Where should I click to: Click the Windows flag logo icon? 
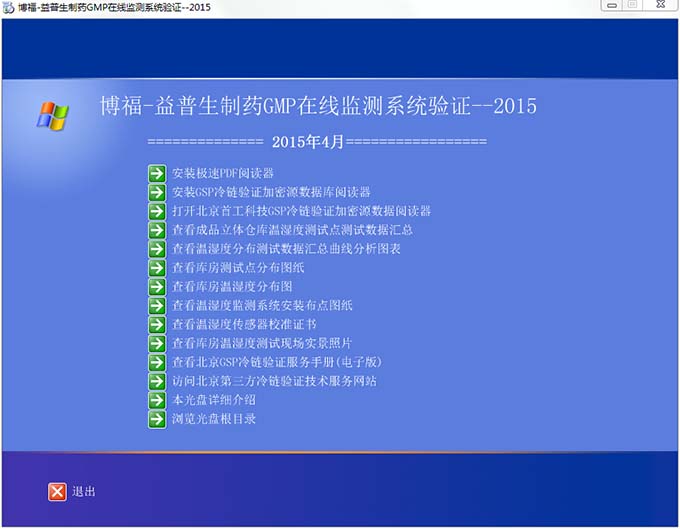[x=52, y=116]
